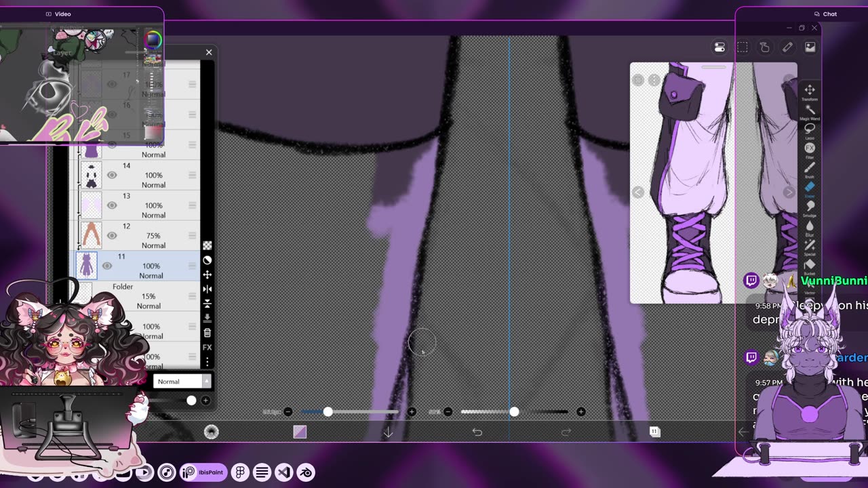Image resolution: width=868 pixels, height=488 pixels.
Task: Click the down arrow in bottom bar
Action: tap(389, 432)
